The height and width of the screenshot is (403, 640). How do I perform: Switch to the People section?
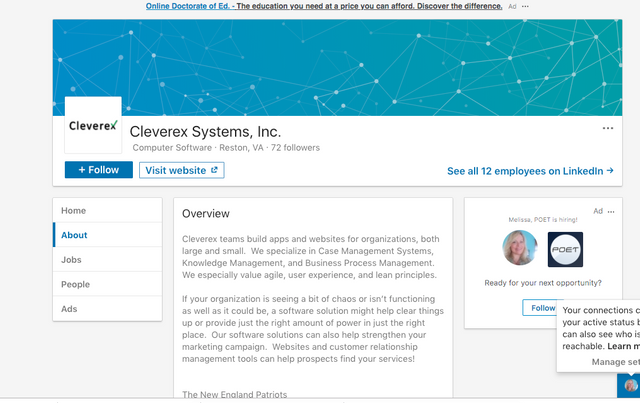click(107, 284)
